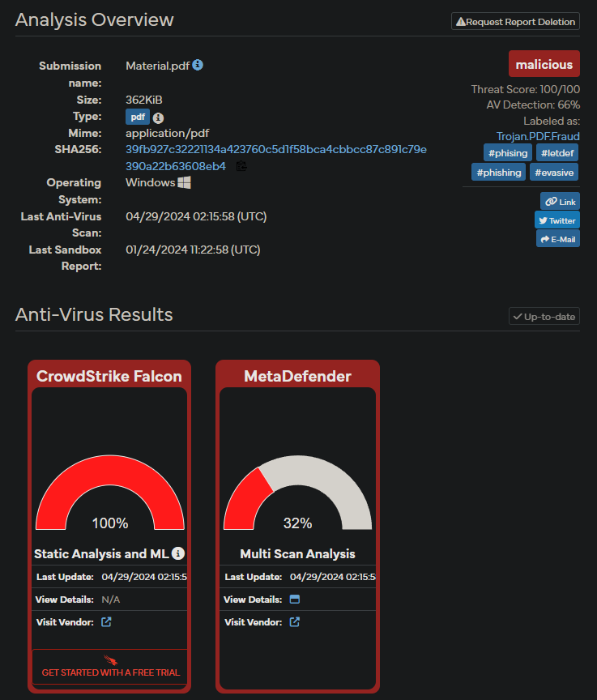Click info icon next to Material.pdf
The image size is (597, 700).
click(198, 65)
